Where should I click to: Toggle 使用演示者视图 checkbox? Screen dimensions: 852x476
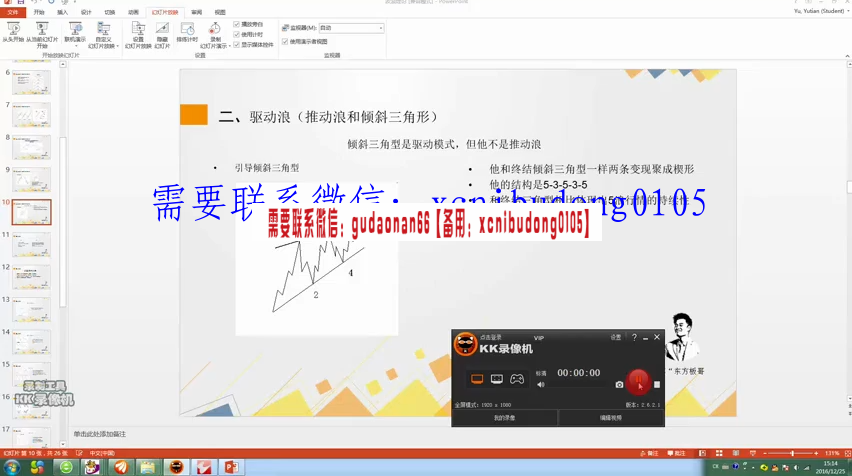point(285,42)
